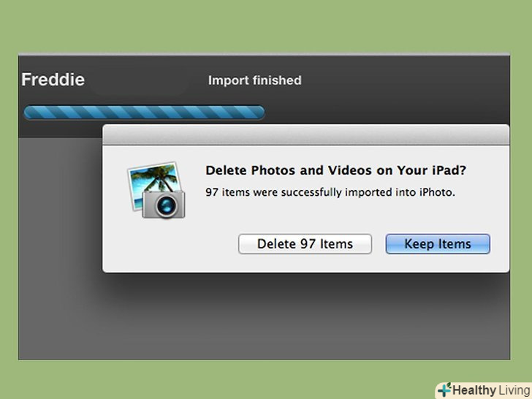The width and height of the screenshot is (532, 399).
Task: Click the Import finished status text
Action: [254, 80]
